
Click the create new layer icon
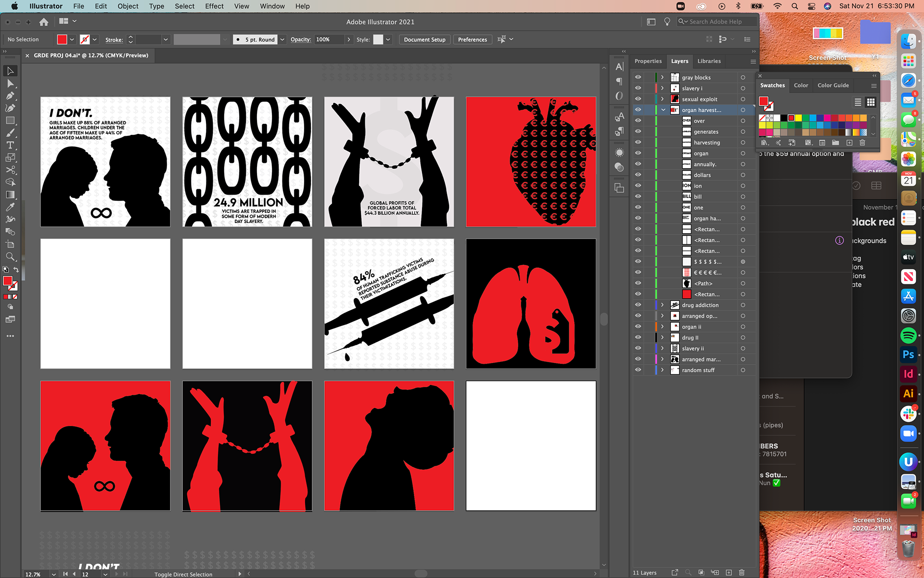(x=729, y=572)
